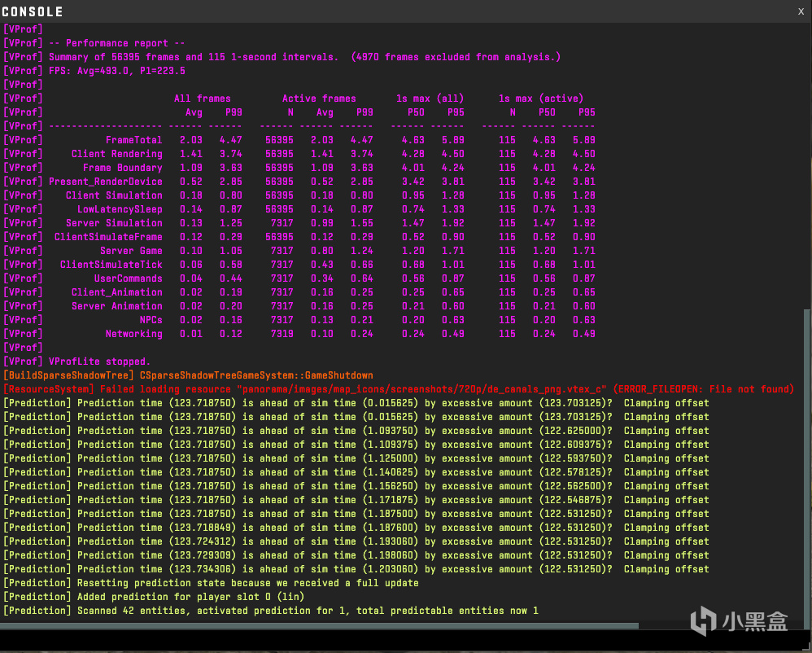The height and width of the screenshot is (653, 812).
Task: Click the Prediction line with prediction time 123.734306
Action: [x=356, y=570]
